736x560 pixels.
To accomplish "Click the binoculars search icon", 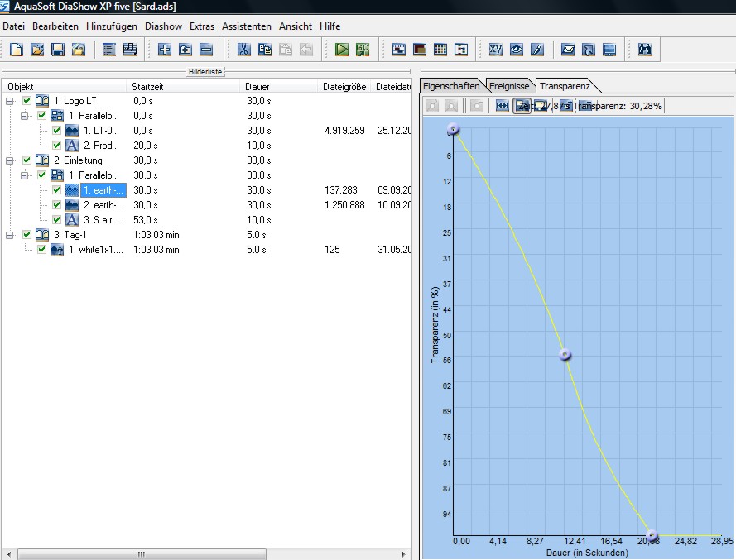I will click(x=644, y=50).
